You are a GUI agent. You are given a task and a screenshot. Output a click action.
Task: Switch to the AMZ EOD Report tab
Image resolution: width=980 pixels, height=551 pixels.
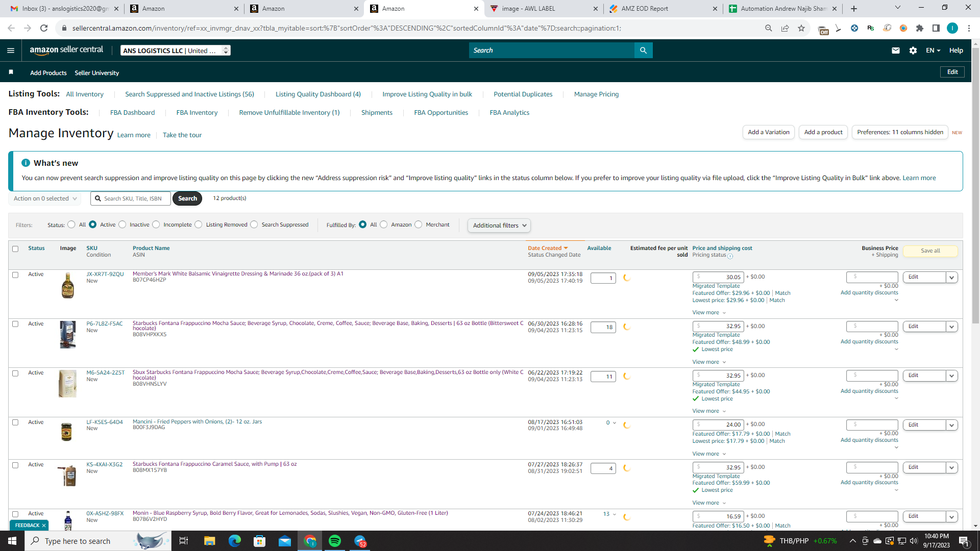(x=664, y=9)
